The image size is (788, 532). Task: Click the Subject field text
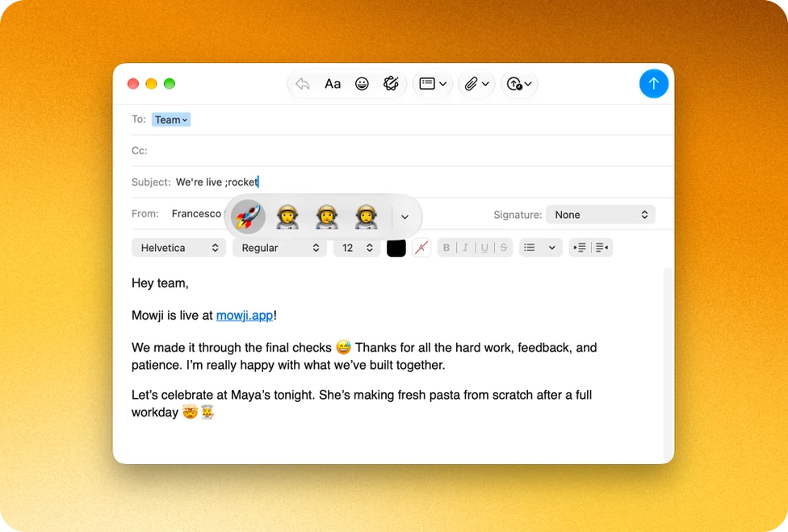[216, 182]
